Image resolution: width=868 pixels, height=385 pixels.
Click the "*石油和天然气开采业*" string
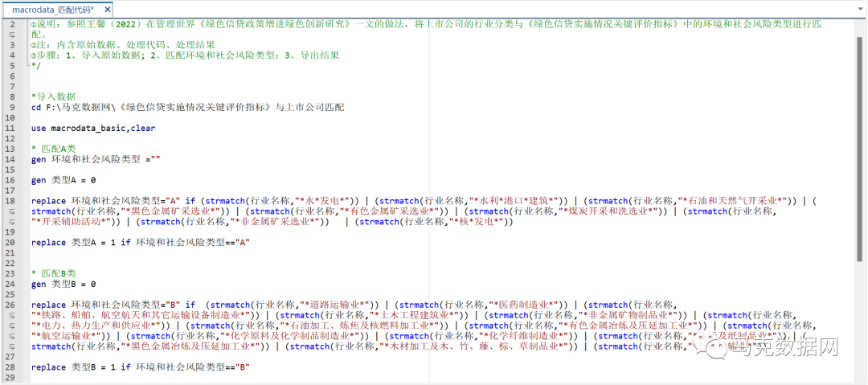click(x=732, y=202)
